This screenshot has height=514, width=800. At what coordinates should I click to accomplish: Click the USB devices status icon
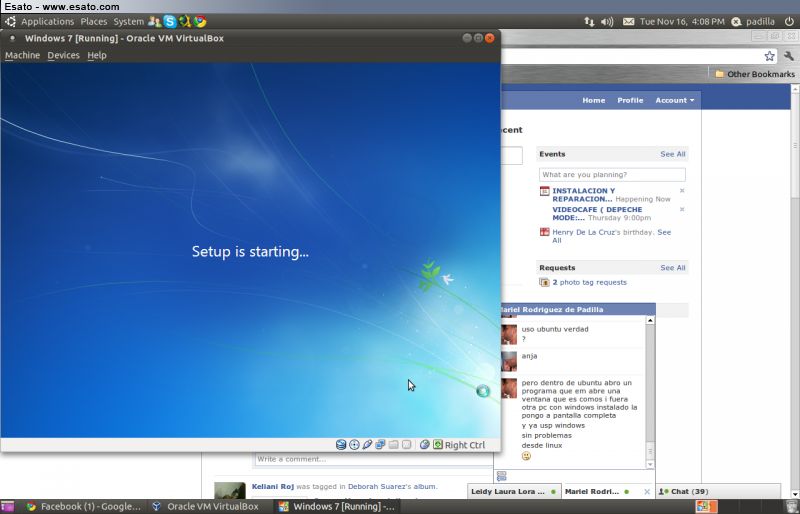(367, 445)
